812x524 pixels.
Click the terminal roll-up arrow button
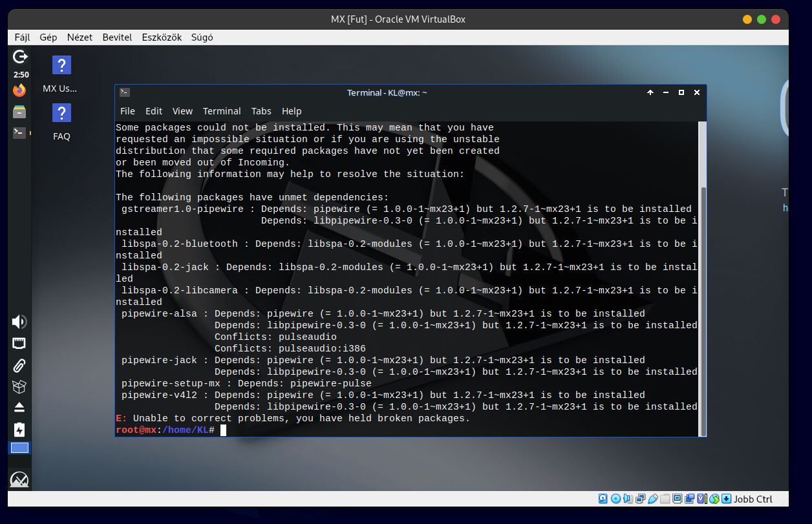click(x=650, y=92)
